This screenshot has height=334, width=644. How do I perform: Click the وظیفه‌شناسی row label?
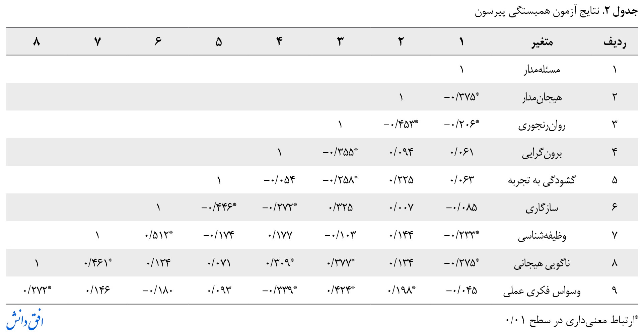(542, 236)
